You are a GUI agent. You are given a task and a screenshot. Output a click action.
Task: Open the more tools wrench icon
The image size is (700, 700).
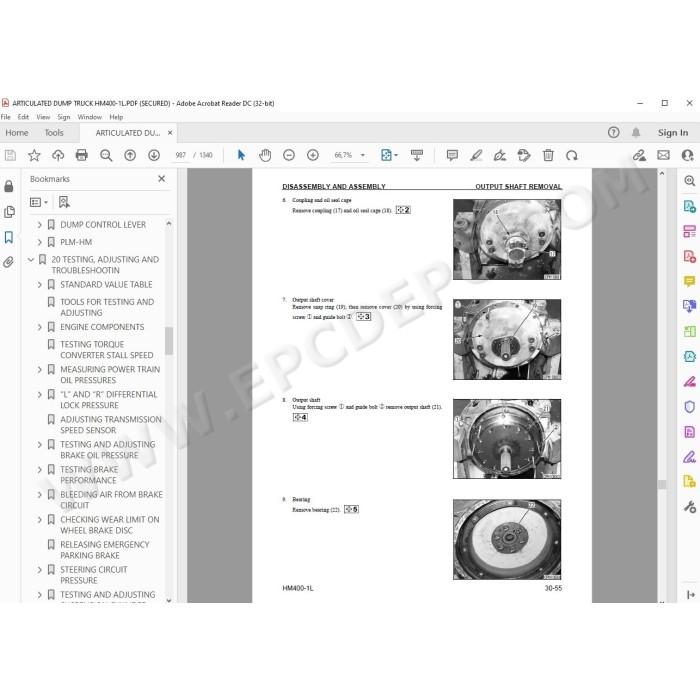coord(689,507)
